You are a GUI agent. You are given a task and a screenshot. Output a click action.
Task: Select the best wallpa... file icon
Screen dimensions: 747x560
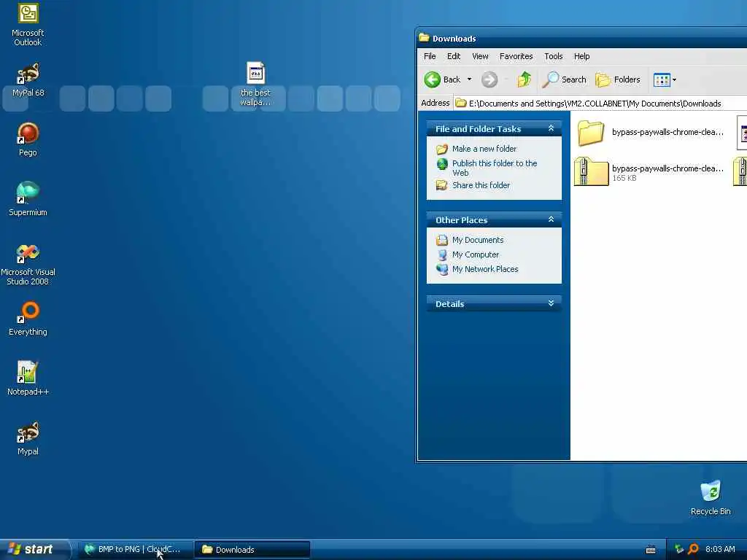(x=255, y=85)
